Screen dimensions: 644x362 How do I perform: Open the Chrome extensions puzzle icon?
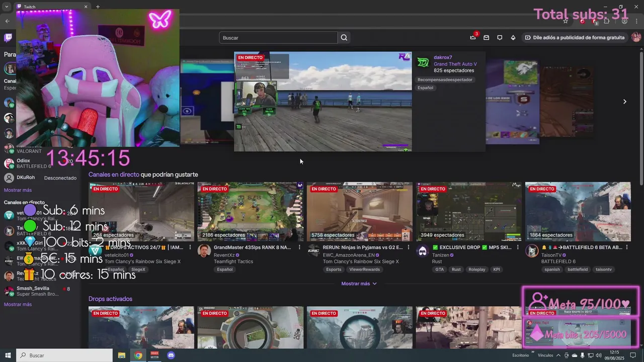click(x=607, y=21)
